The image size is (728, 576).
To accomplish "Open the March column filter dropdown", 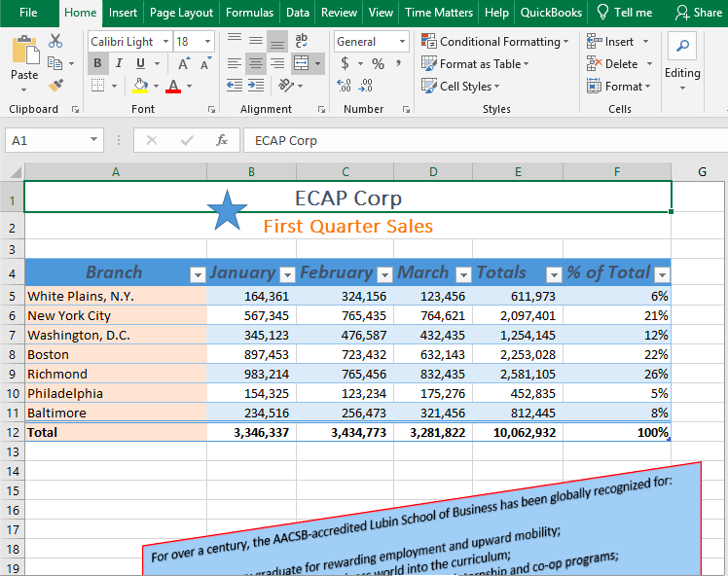I will (x=463, y=275).
